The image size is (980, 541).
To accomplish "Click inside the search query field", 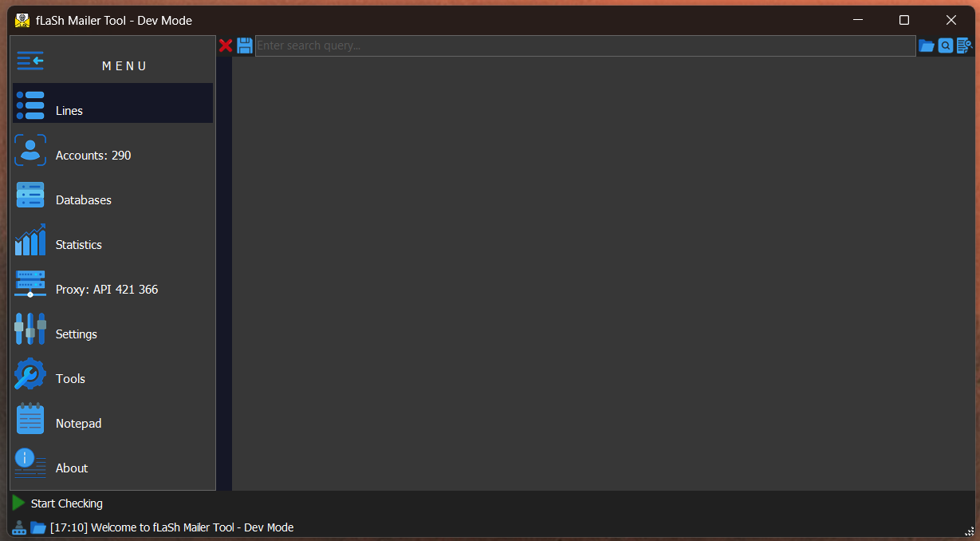I will pos(558,45).
